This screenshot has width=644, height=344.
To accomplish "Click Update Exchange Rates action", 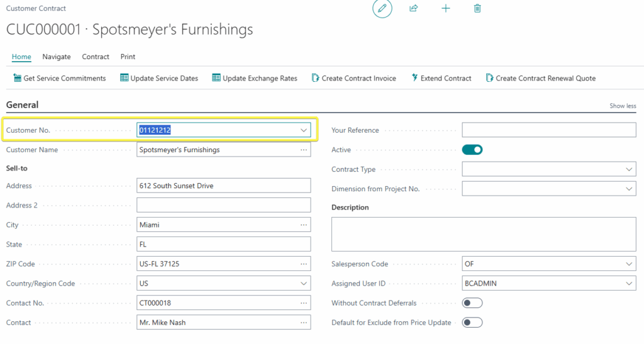I will (255, 78).
